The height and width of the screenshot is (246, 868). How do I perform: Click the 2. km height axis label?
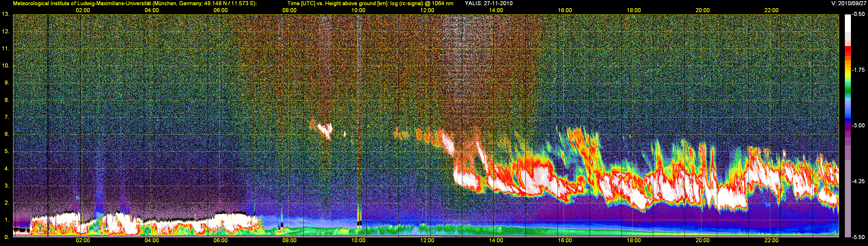pyautogui.click(x=7, y=203)
